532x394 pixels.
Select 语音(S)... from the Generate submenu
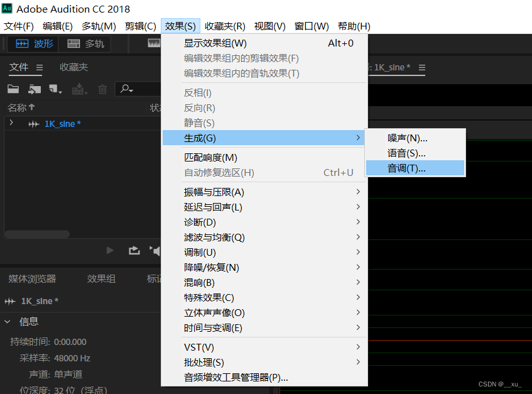[415, 153]
